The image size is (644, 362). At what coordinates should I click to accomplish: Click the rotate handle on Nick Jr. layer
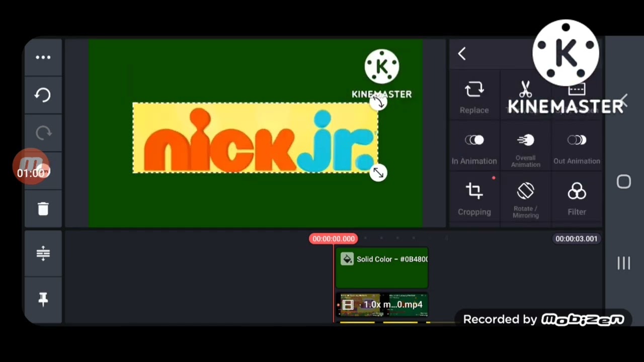point(378,103)
